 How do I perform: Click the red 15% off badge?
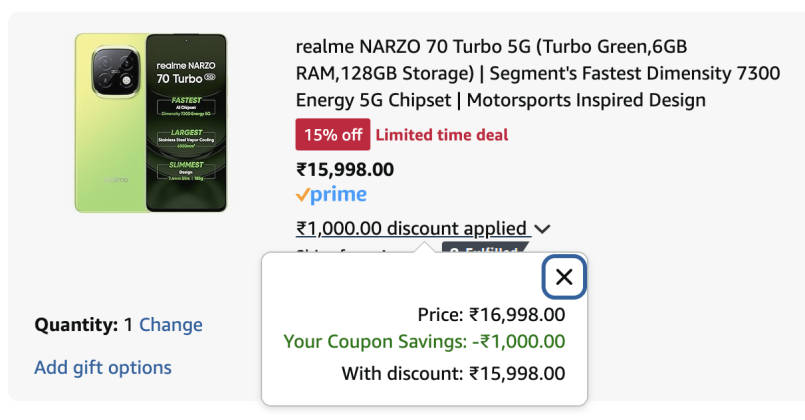point(333,134)
